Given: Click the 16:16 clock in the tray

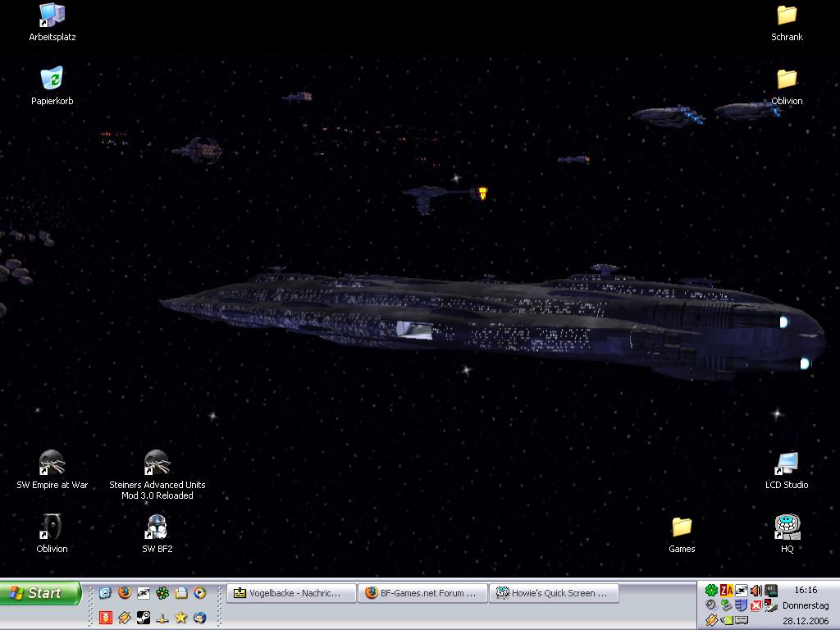Looking at the screenshot, I should (806, 590).
